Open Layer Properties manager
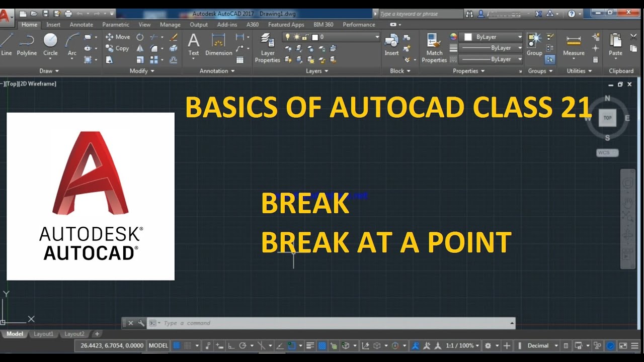 pos(267,48)
